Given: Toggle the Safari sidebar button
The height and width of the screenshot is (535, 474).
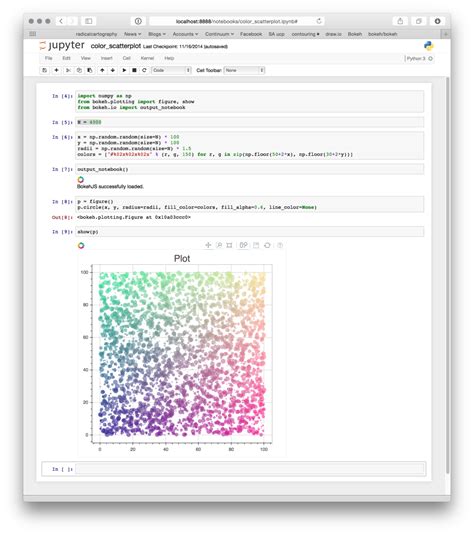Looking at the screenshot, I should tap(89, 21).
